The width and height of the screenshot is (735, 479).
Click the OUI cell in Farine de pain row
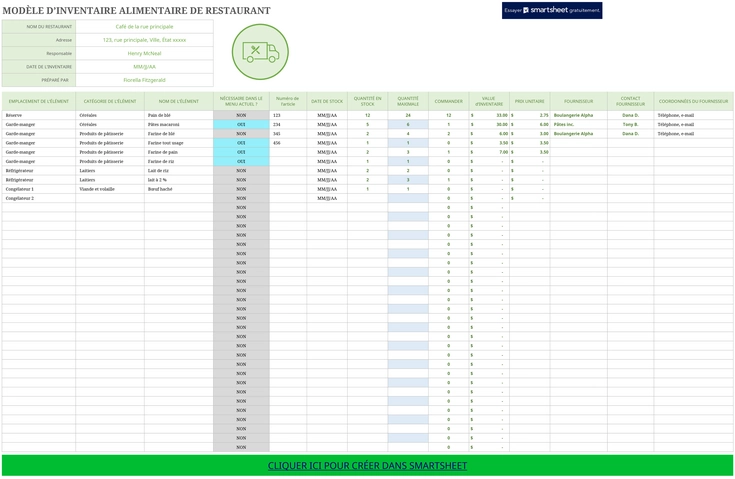241,152
